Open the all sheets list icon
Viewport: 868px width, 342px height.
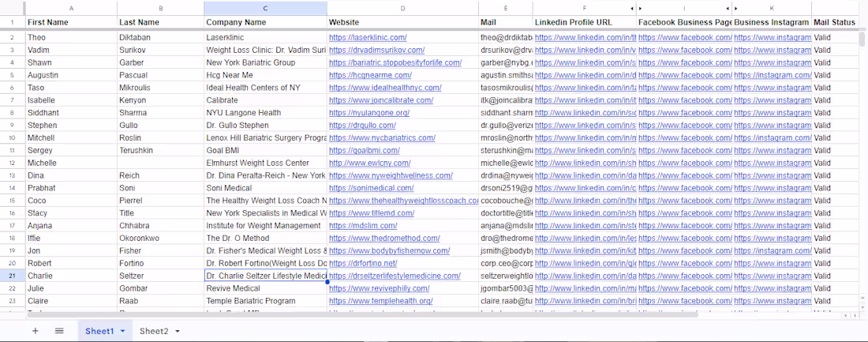(59, 331)
